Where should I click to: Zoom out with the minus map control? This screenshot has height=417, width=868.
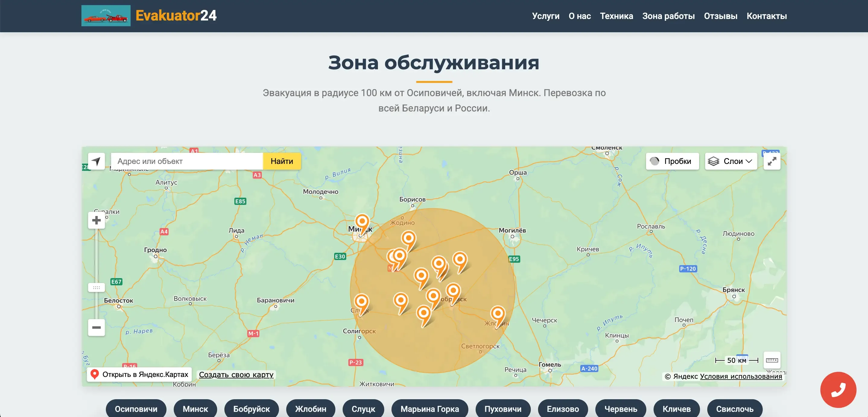(96, 328)
